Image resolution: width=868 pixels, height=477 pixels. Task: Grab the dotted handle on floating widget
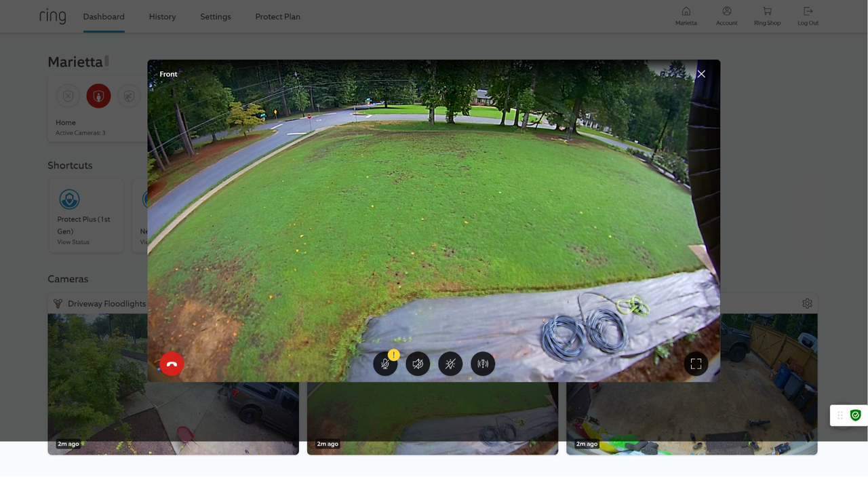[x=840, y=415]
